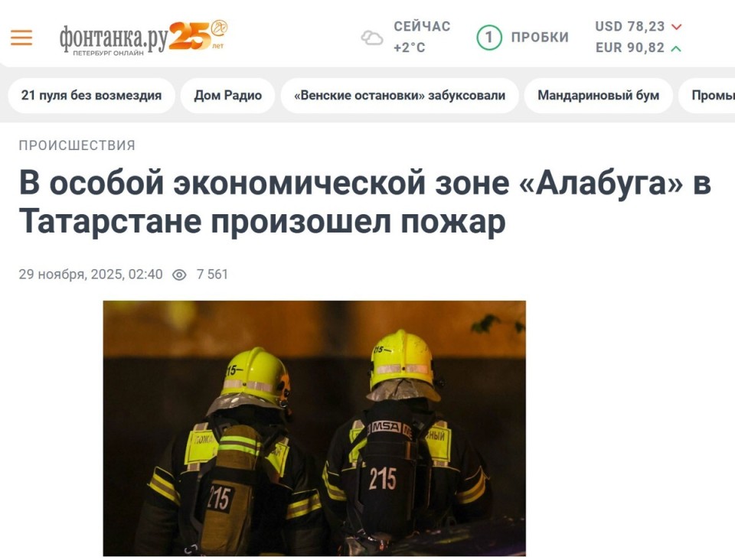Image resolution: width=735 pixels, height=560 pixels.
Task: Open the «Дом Радио» topic
Action: [x=228, y=96]
